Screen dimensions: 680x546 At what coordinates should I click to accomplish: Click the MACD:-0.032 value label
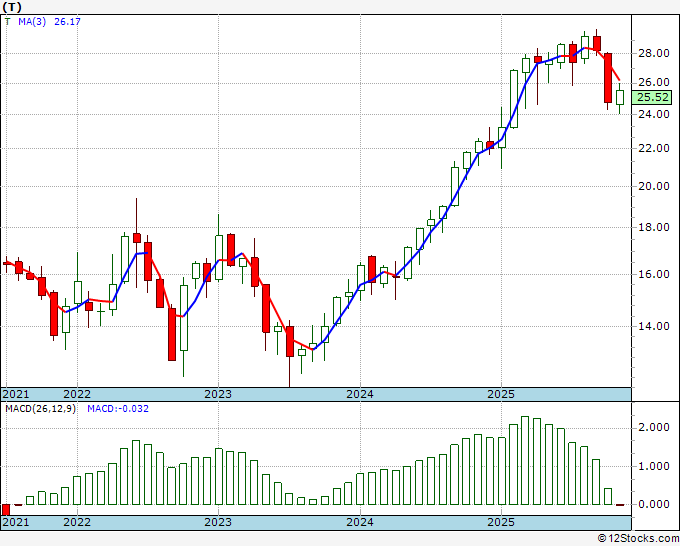118,409
